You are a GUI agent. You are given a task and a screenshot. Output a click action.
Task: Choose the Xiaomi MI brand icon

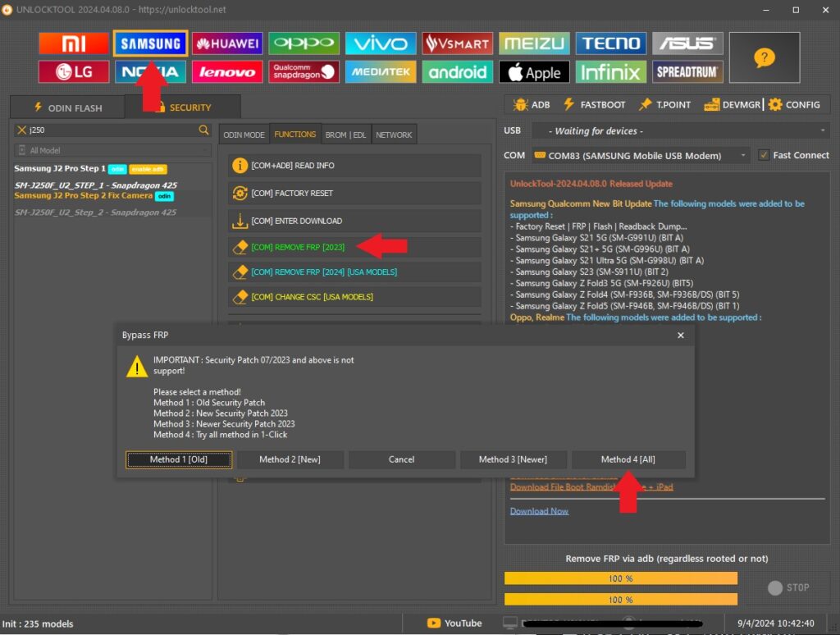coord(73,43)
